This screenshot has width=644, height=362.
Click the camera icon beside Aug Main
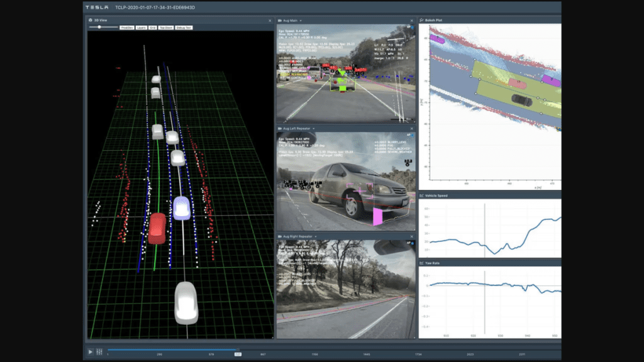(280, 20)
